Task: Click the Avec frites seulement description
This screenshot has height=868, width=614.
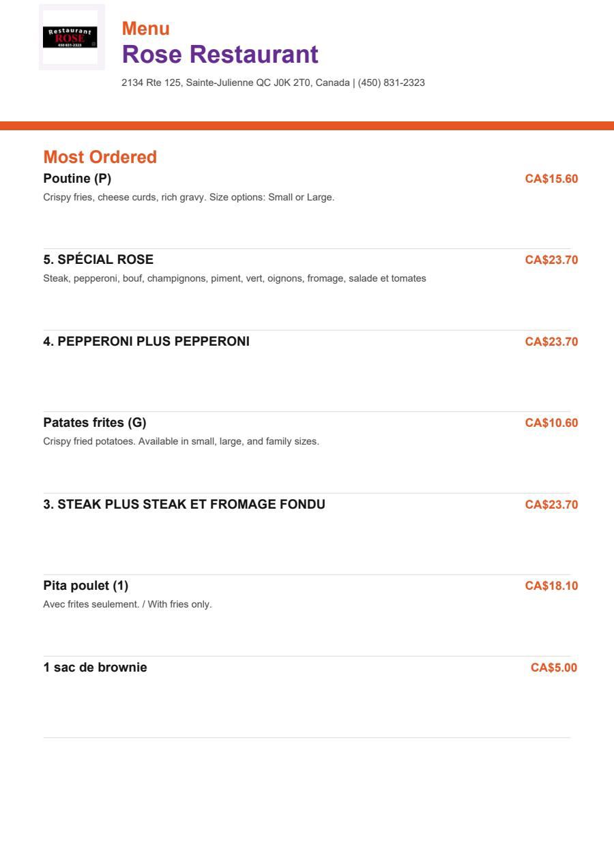Action: [128, 604]
